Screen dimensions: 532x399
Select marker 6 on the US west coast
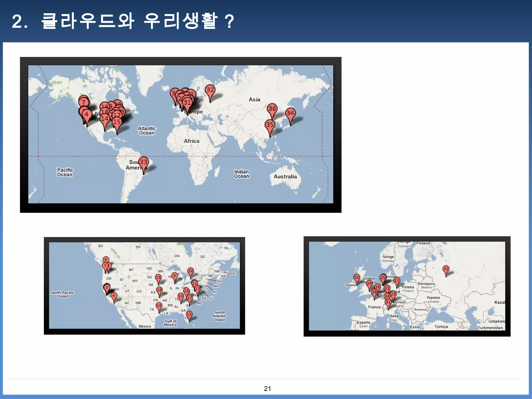pyautogui.click(x=106, y=260)
